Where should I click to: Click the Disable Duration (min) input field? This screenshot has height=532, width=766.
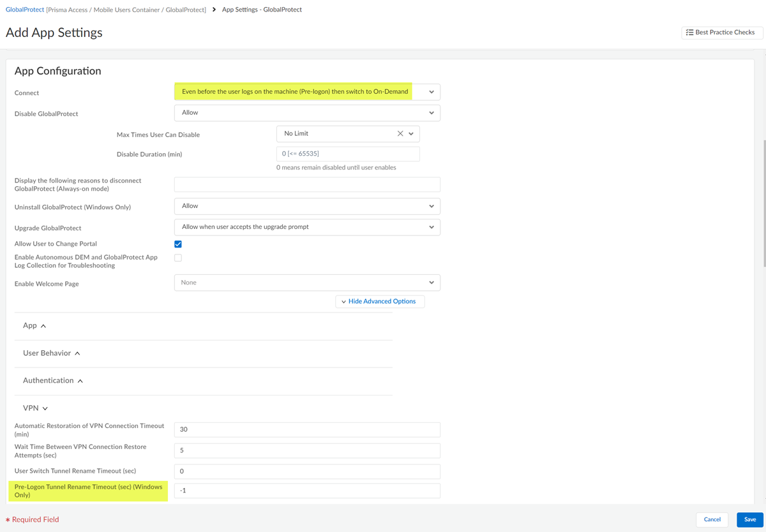point(348,154)
